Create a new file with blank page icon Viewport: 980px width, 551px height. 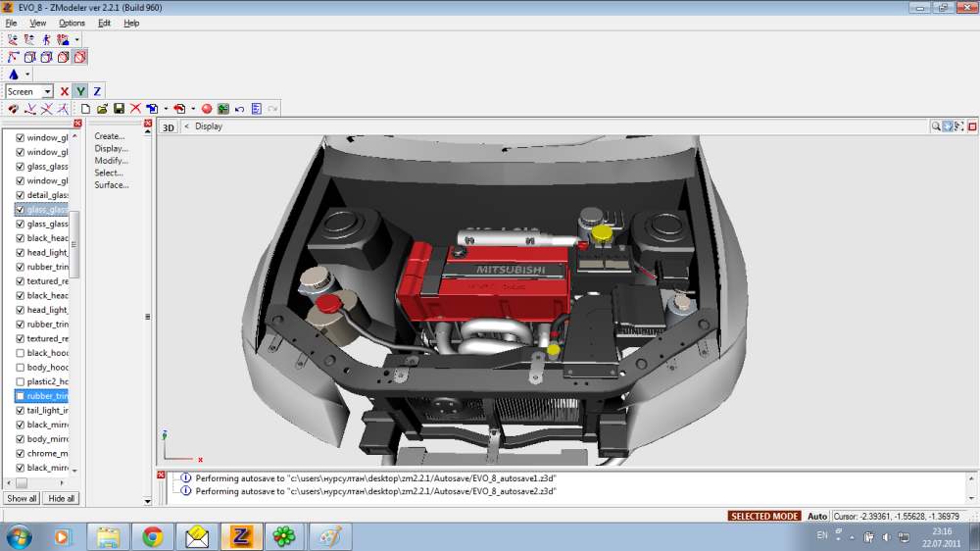point(85,109)
